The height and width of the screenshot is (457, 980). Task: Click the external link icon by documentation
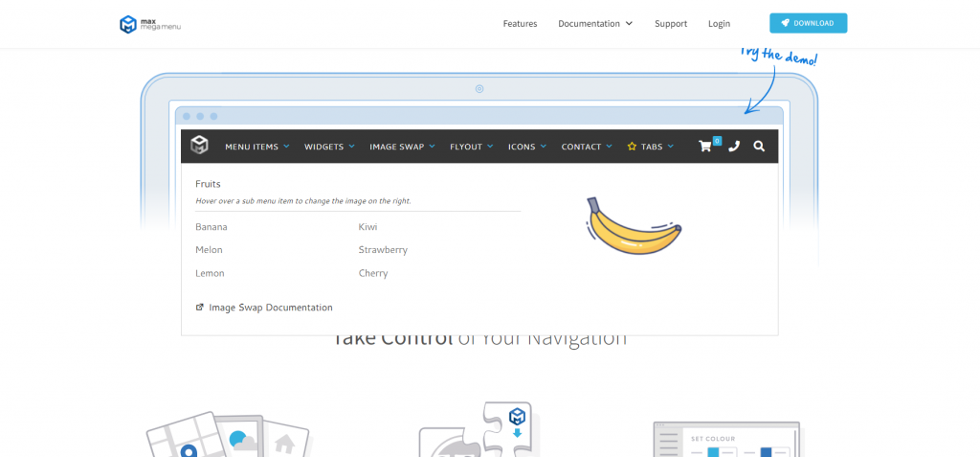click(200, 308)
